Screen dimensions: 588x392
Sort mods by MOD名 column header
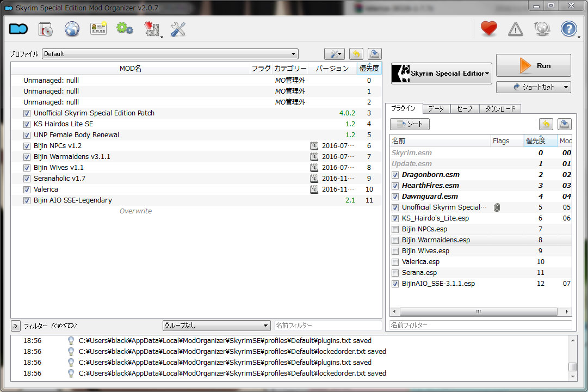coord(131,69)
